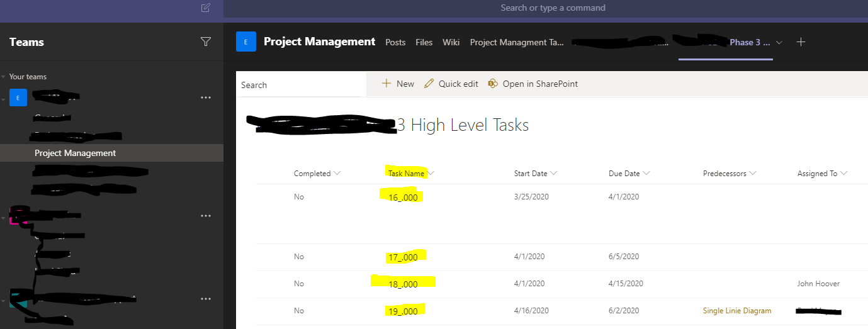868x329 pixels.
Task: Open task 16_000
Action: (403, 197)
